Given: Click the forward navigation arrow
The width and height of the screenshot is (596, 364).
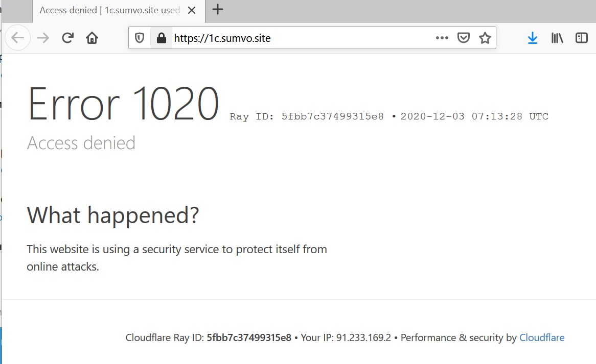Looking at the screenshot, I should click(x=43, y=38).
